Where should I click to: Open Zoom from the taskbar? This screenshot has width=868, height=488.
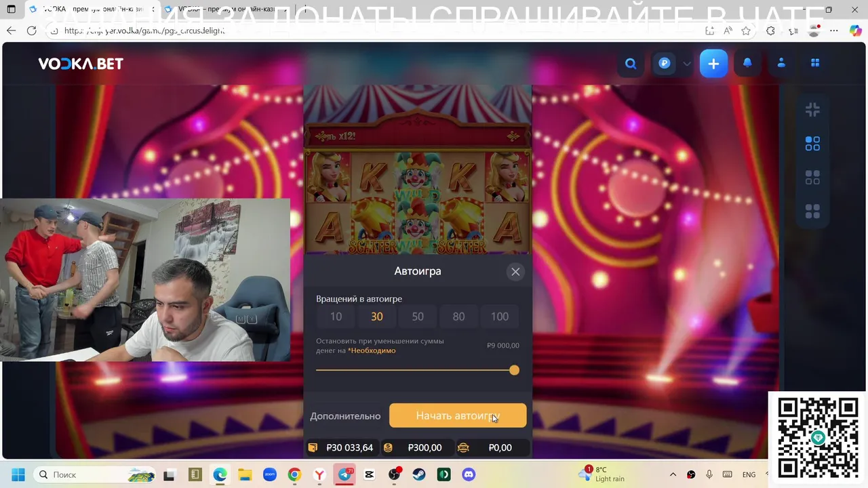269,474
